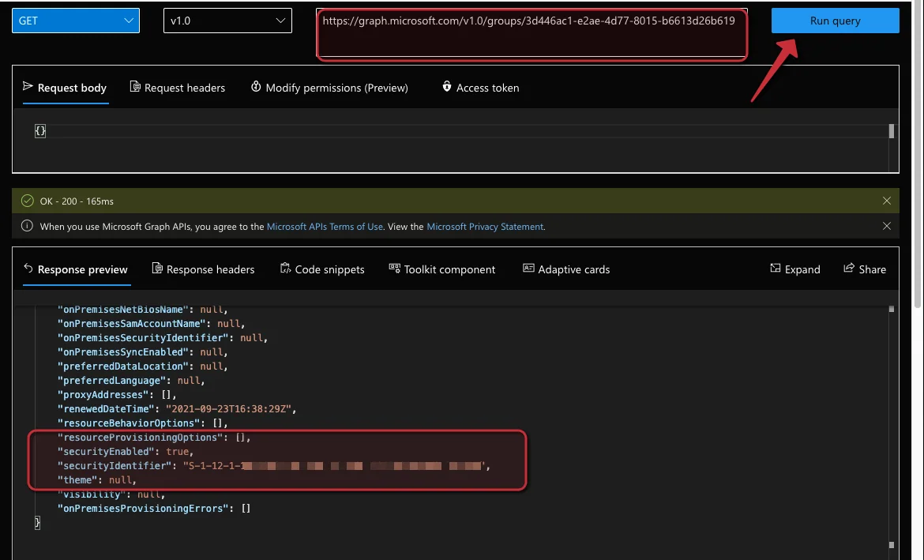Click the green success checkmark icon
Viewport: 924px width, 560px height.
click(27, 201)
